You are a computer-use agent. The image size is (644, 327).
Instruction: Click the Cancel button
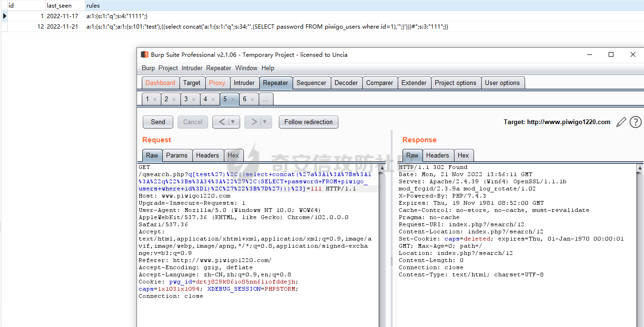[193, 122]
